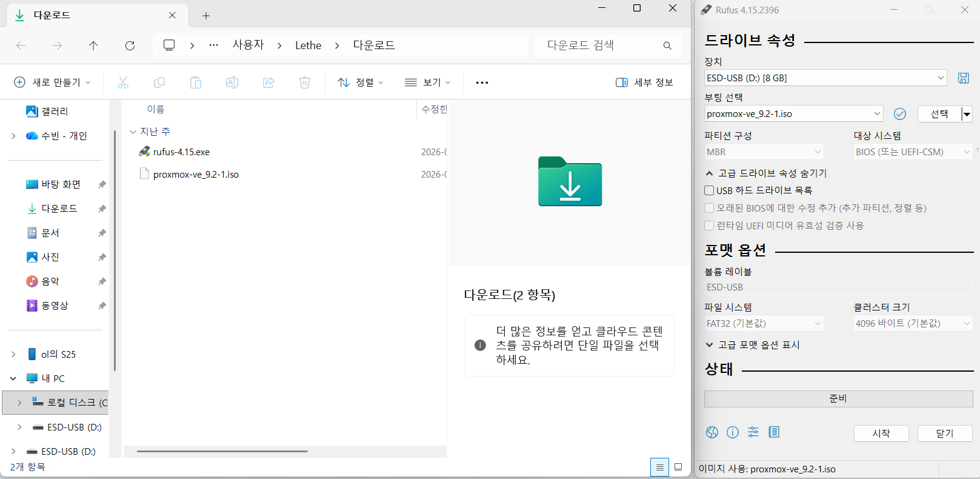
Task: Open the 파일 시스템 FAT32 dropdown
Action: pyautogui.click(x=764, y=324)
